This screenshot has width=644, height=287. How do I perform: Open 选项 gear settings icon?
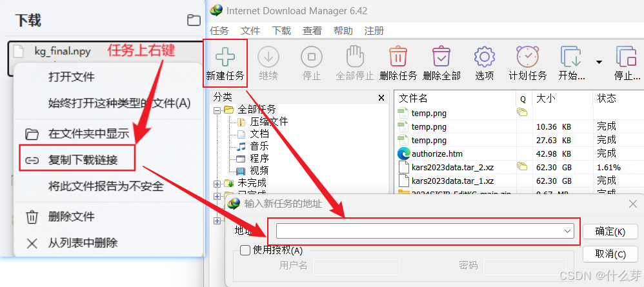click(484, 57)
